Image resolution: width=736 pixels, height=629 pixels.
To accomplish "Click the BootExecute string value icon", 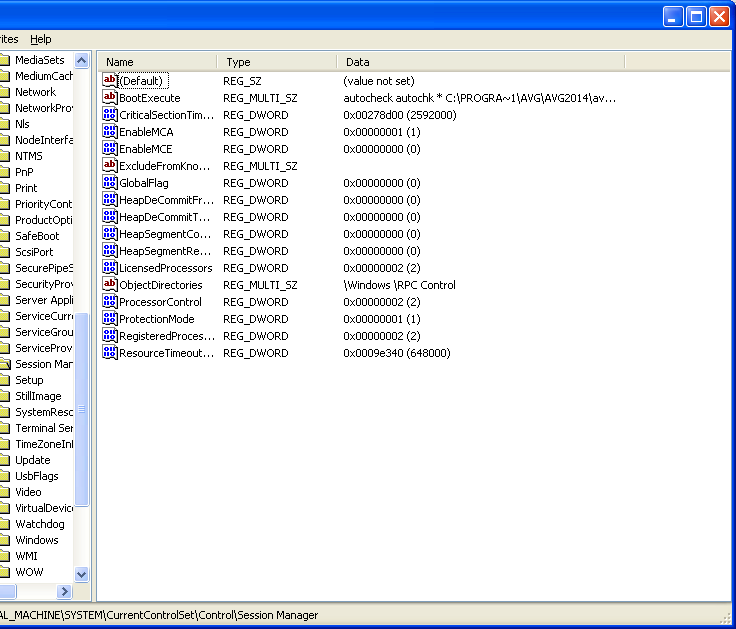I will pyautogui.click(x=110, y=98).
